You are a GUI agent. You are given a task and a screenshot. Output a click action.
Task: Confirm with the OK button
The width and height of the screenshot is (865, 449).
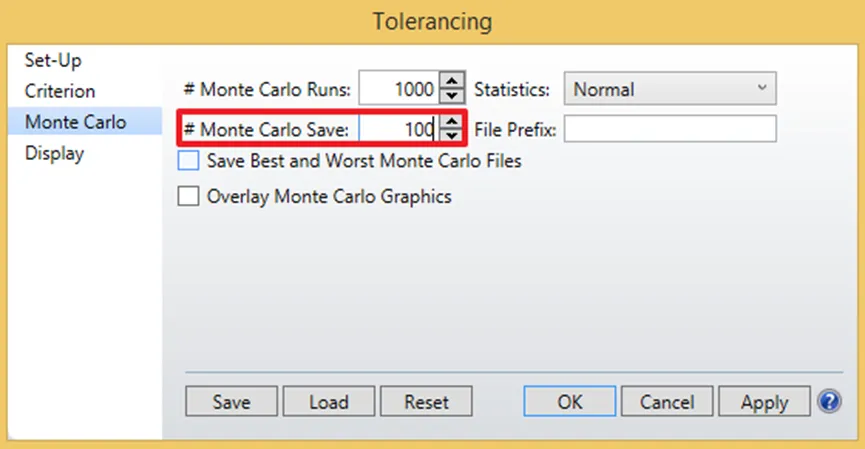tap(569, 401)
